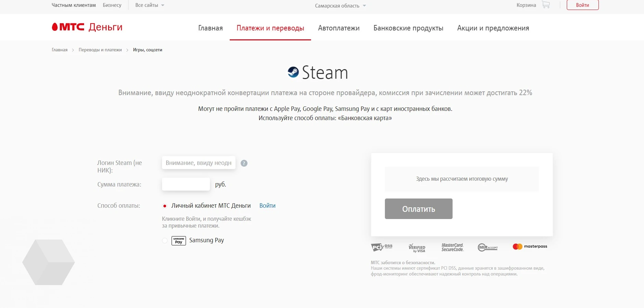Switch to Частным клиентам section

pyautogui.click(x=74, y=5)
